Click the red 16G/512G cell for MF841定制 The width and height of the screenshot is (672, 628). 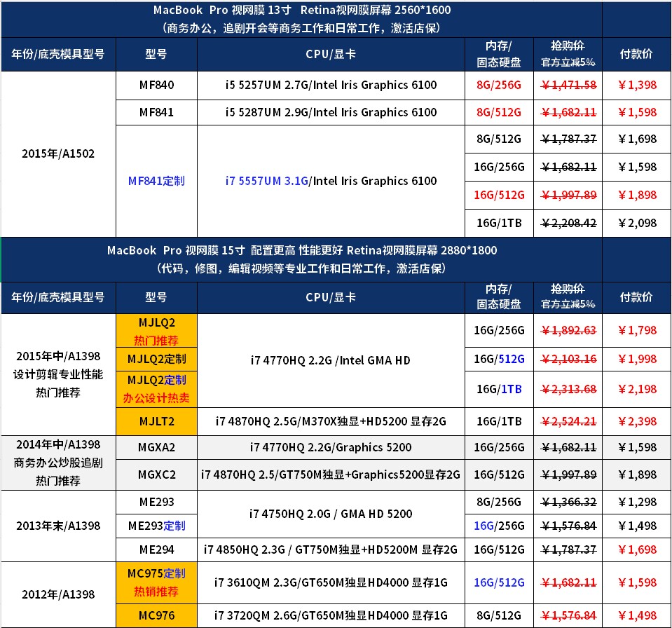pyautogui.click(x=499, y=195)
